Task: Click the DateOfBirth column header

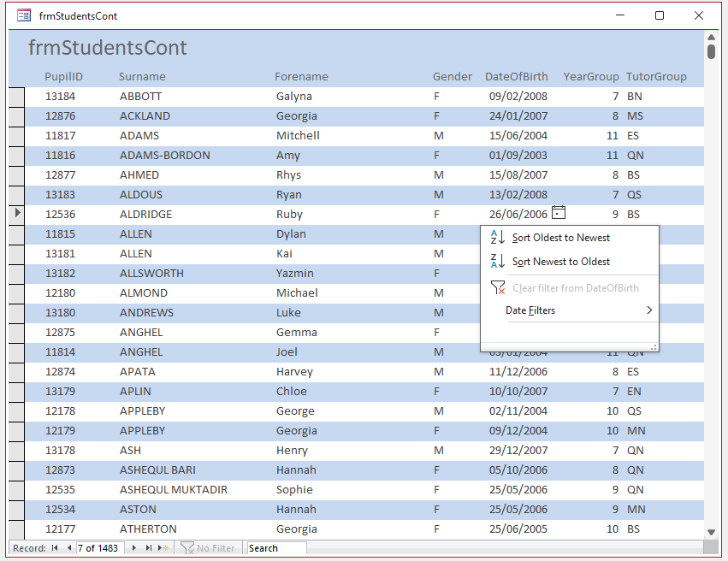Action: (x=517, y=77)
